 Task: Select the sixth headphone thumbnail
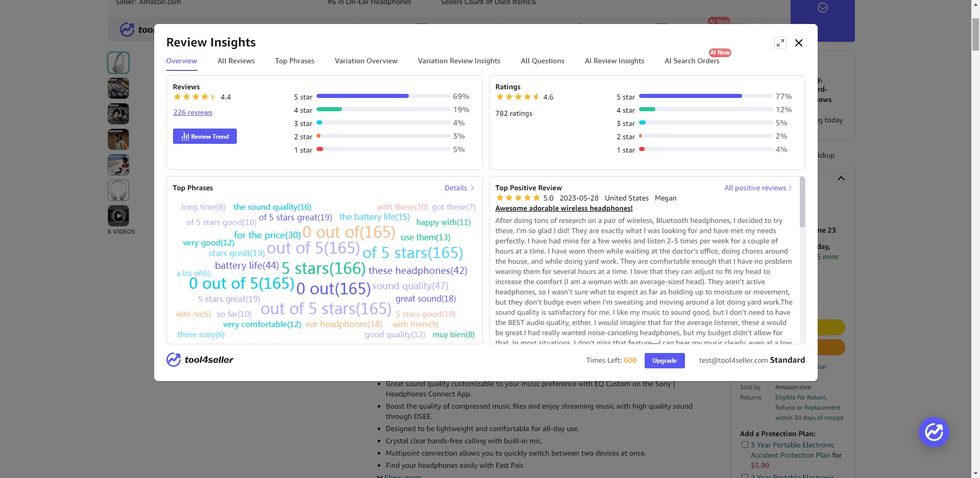(x=118, y=190)
